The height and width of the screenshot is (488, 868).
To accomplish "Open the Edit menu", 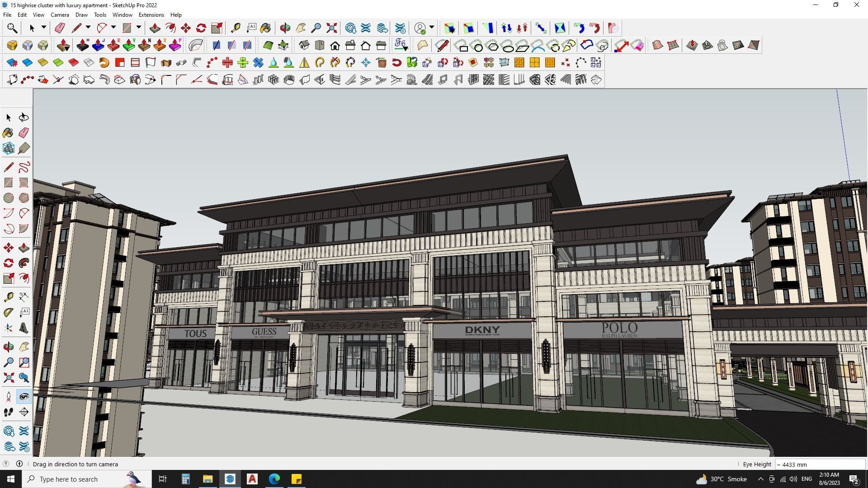I will pyautogui.click(x=22, y=15).
